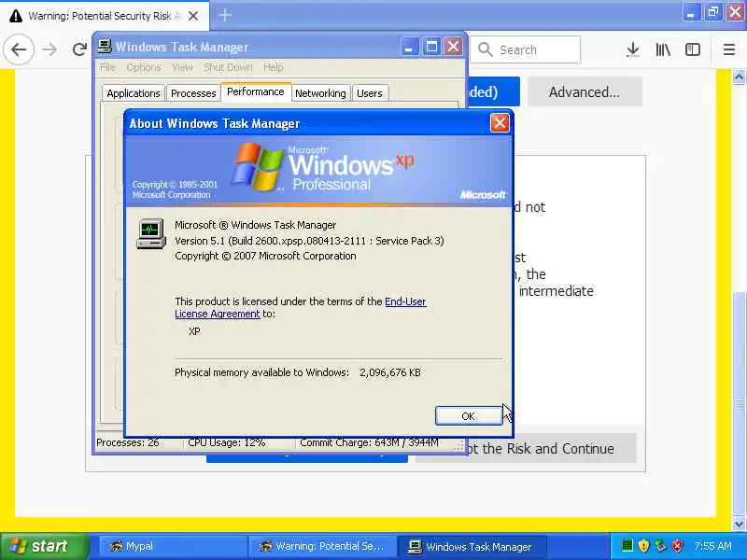Switch to the Processes tab
747x560 pixels.
point(193,93)
